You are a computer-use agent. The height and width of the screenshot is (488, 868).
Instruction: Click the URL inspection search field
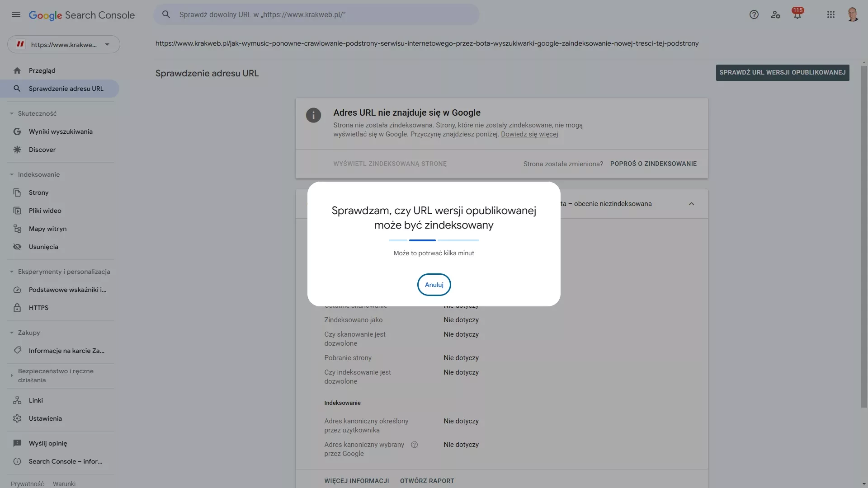pos(316,14)
